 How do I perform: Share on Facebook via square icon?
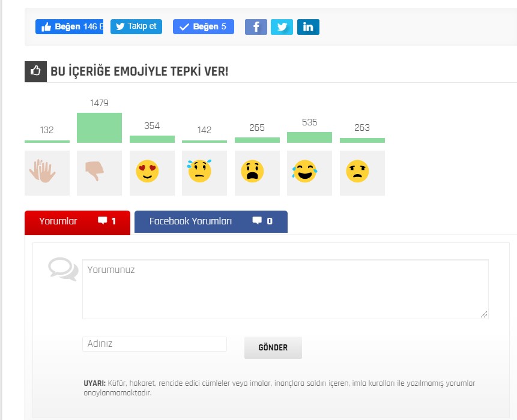point(256,26)
